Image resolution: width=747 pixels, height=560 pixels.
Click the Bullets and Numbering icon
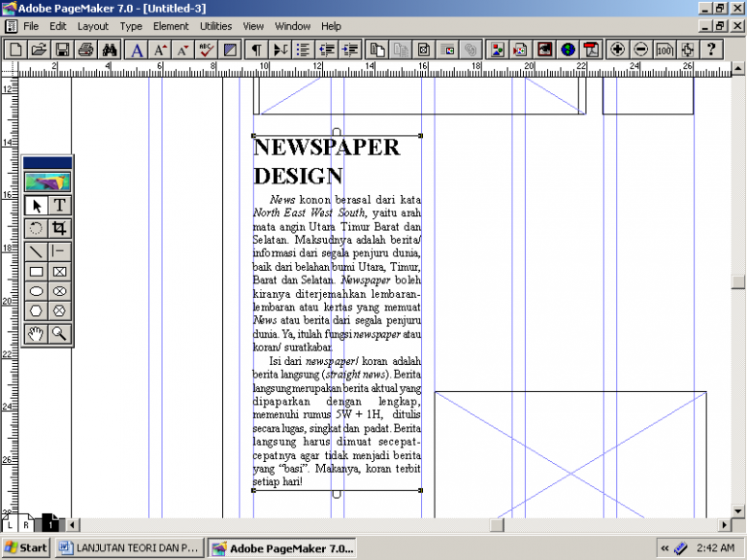click(304, 49)
